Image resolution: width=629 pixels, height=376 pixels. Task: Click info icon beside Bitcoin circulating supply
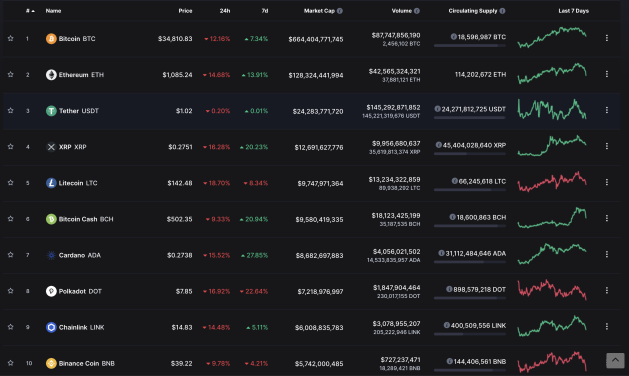(x=454, y=37)
